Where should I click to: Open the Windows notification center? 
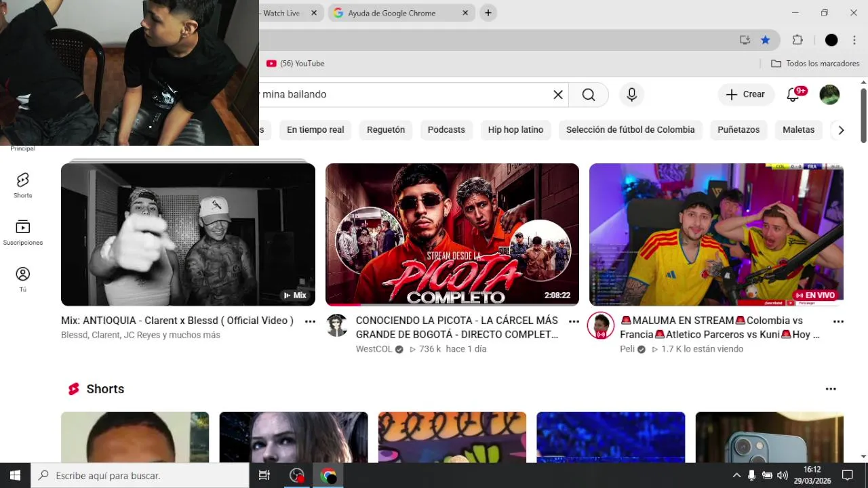pyautogui.click(x=847, y=475)
